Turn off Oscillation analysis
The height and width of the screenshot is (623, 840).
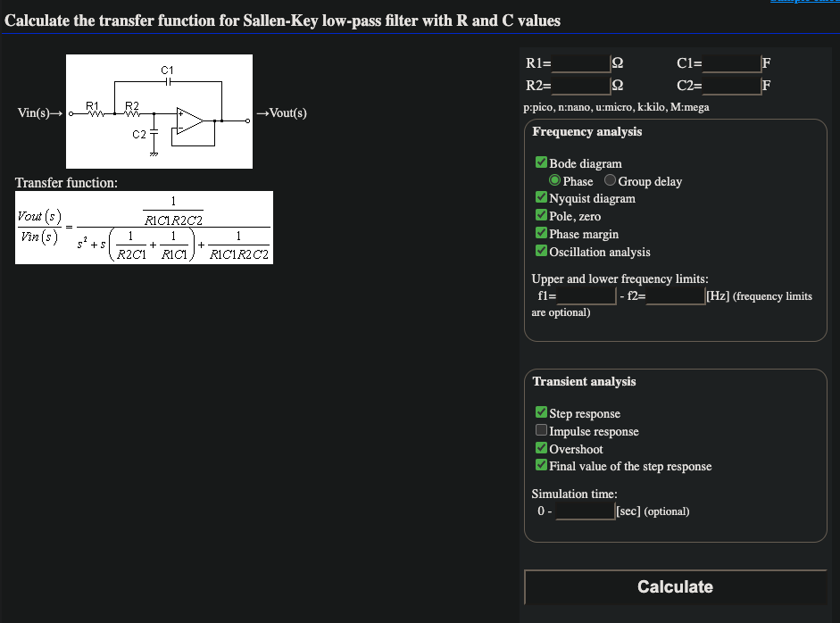[x=542, y=252]
